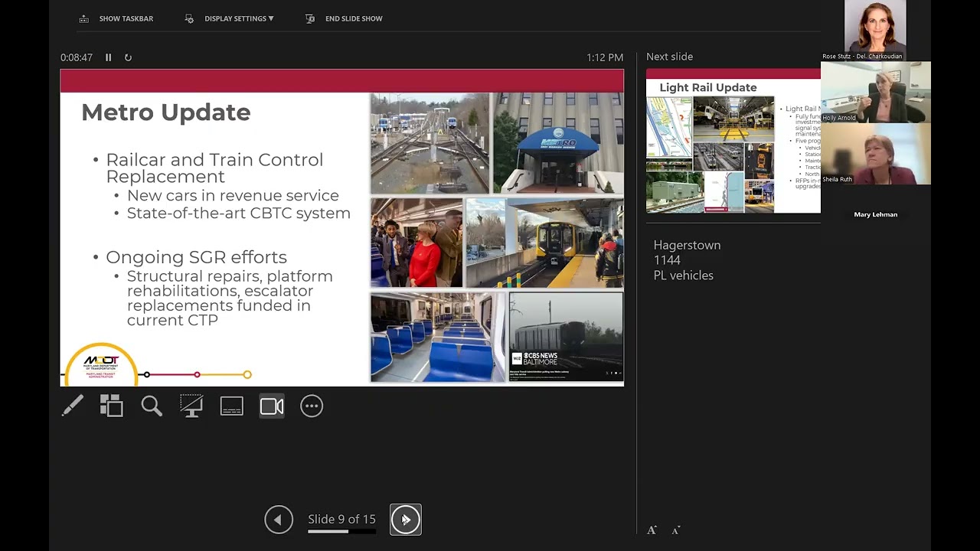Open the See all slides grid
This screenshot has height=551, width=980.
[112, 406]
